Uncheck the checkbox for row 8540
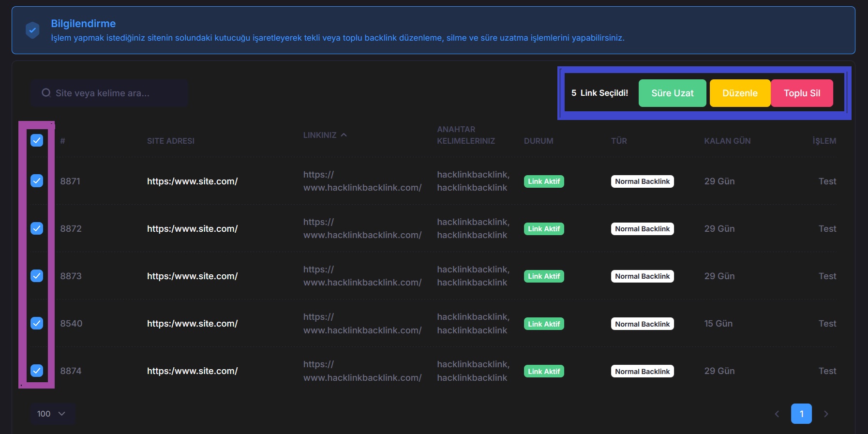The height and width of the screenshot is (434, 868). coord(37,323)
